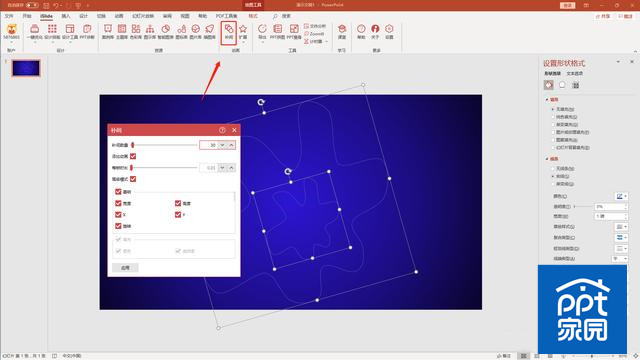Image resolution: width=640 pixels, height=360 pixels.
Task: Open the 线端类型 cap type dropdown
Action: tap(620, 259)
